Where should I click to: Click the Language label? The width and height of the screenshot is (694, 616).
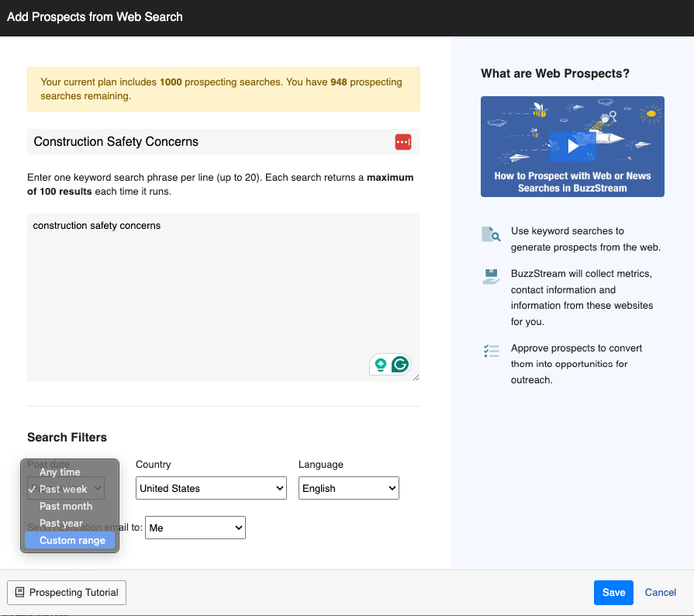coord(321,464)
